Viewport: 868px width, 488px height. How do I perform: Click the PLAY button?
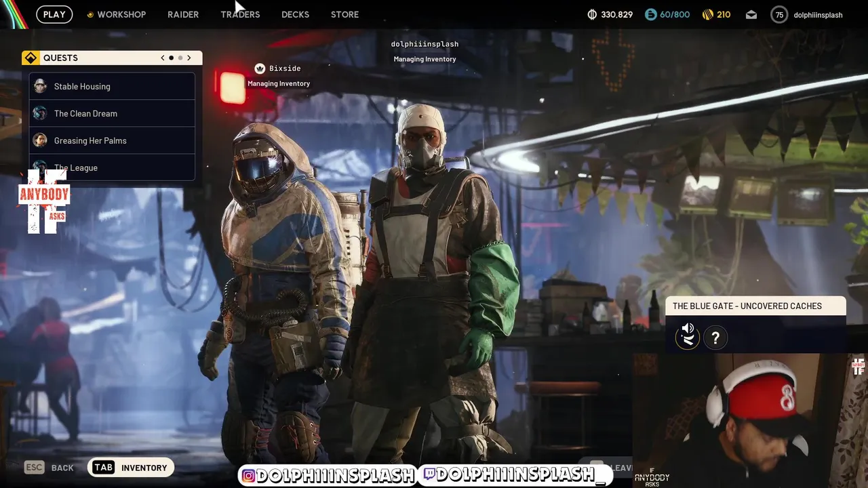[54, 14]
